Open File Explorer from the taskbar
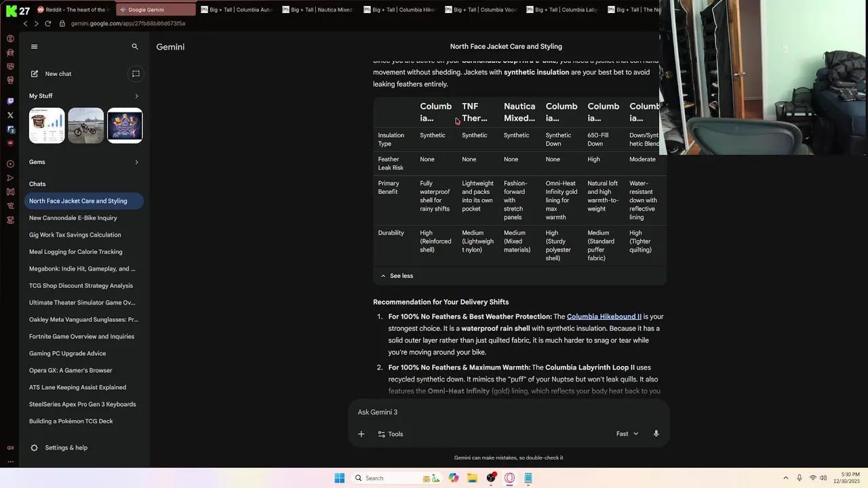This screenshot has width=868, height=488. pyautogui.click(x=472, y=478)
